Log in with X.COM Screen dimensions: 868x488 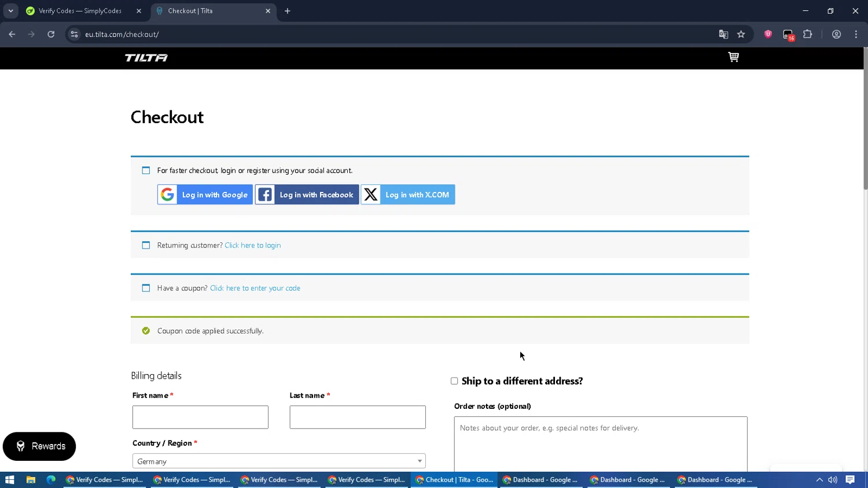pos(408,195)
